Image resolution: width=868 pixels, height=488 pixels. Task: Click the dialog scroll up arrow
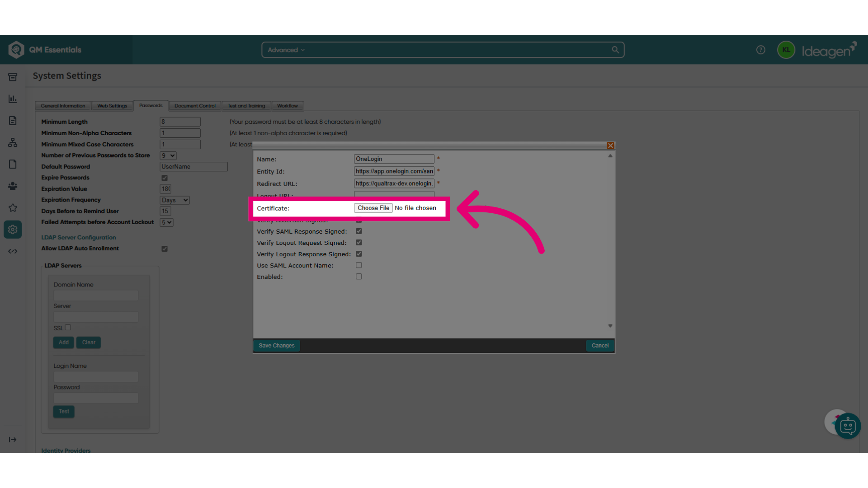(610, 156)
